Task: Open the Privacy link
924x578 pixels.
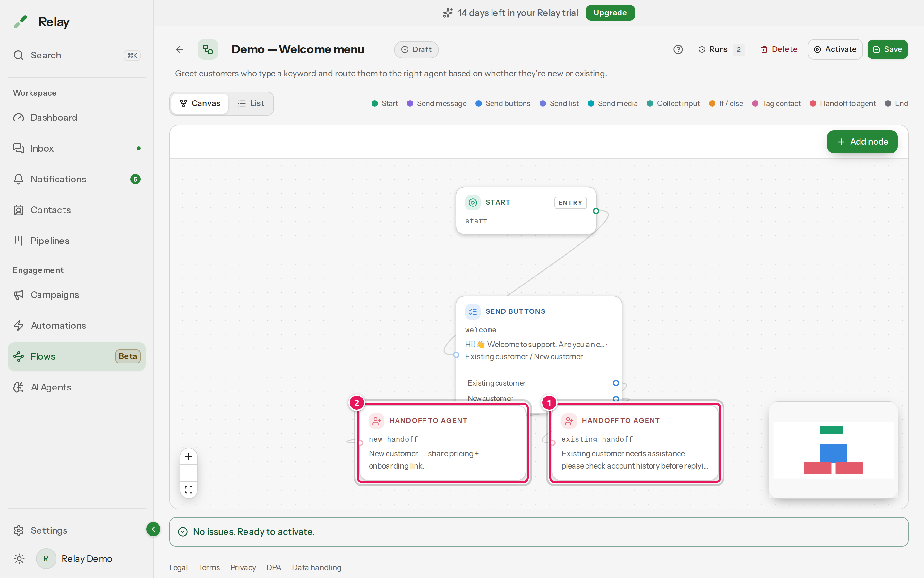Action: 243,568
